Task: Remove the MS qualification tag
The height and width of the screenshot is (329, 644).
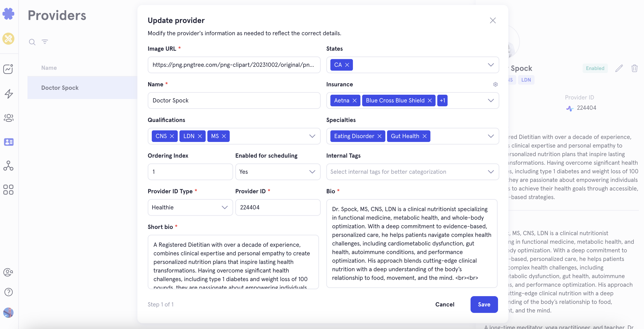Action: pos(224,136)
